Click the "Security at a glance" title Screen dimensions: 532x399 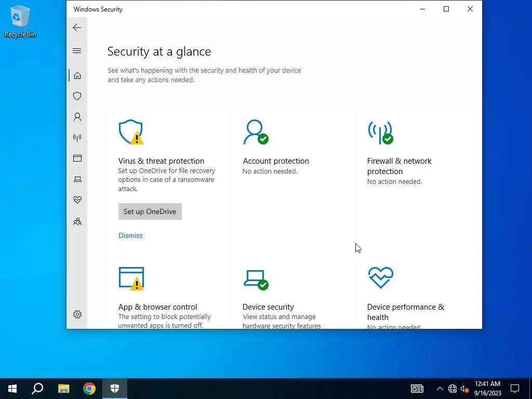tap(159, 51)
